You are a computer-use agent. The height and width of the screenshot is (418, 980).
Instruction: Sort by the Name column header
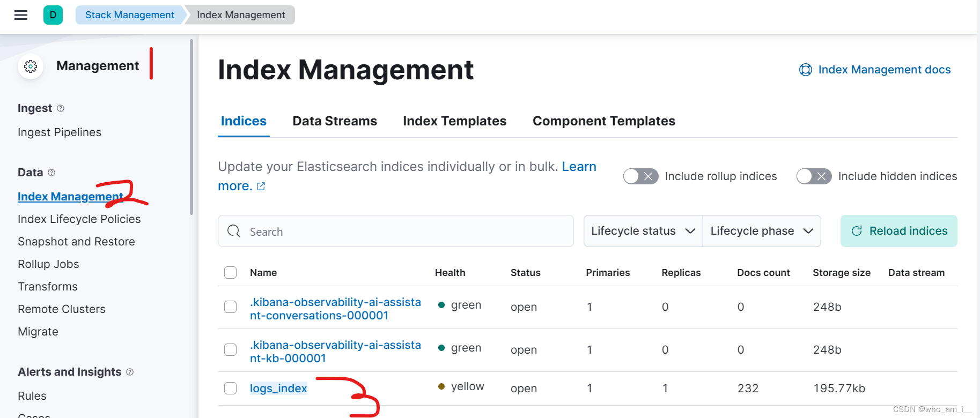pos(263,273)
